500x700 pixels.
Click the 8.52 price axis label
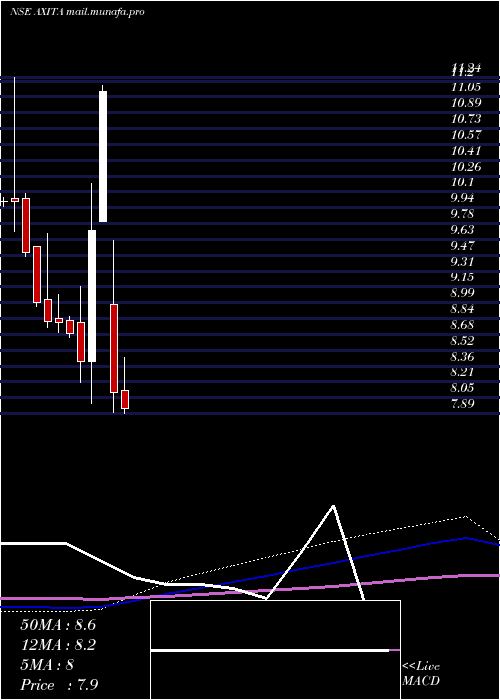tap(462, 341)
